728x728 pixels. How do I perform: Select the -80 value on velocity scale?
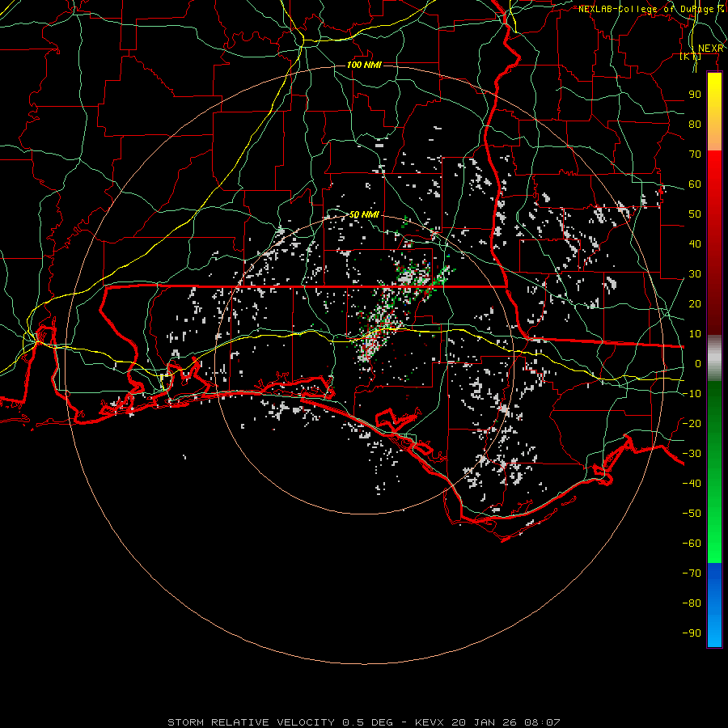(692, 603)
